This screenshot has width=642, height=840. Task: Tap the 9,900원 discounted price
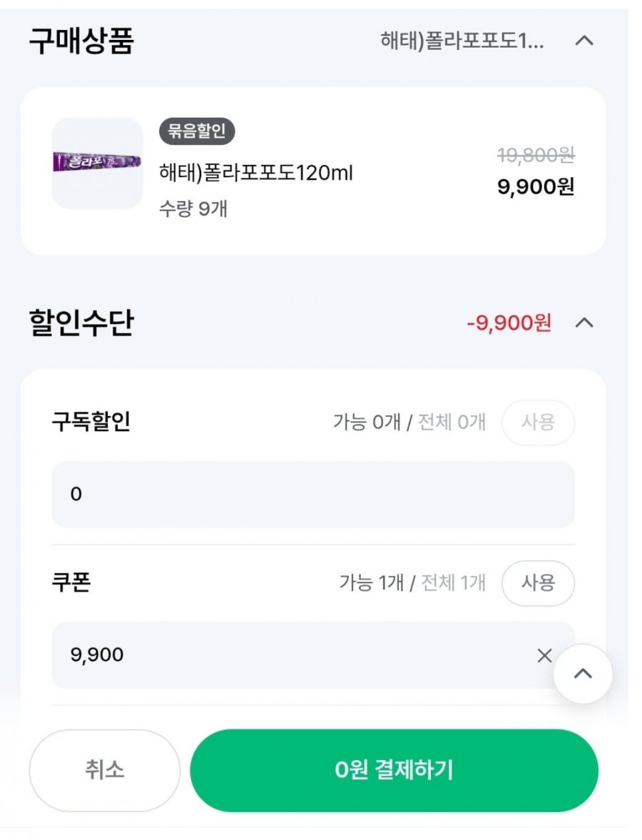(x=536, y=187)
